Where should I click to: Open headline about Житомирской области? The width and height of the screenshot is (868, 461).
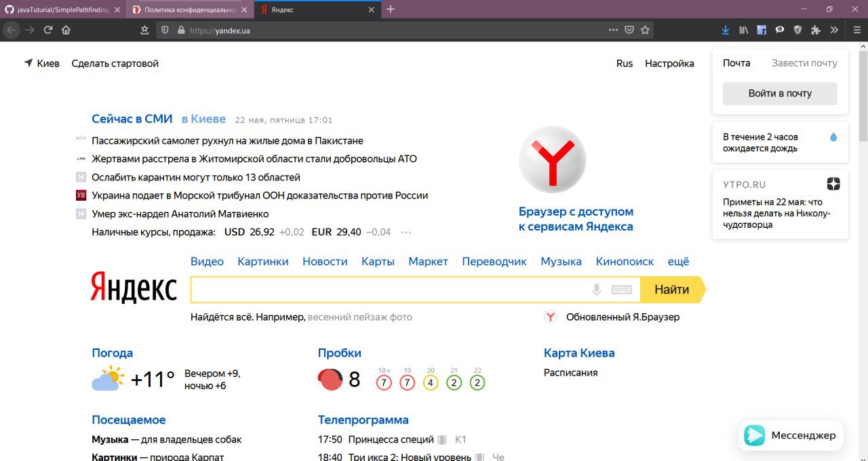254,159
